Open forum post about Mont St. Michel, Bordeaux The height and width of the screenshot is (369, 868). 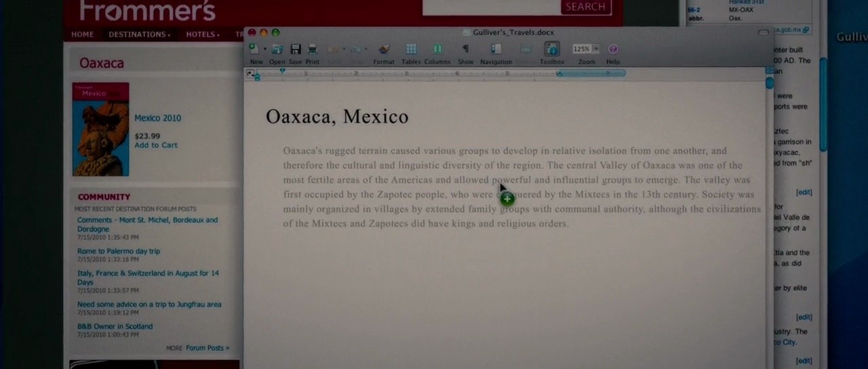point(148,225)
